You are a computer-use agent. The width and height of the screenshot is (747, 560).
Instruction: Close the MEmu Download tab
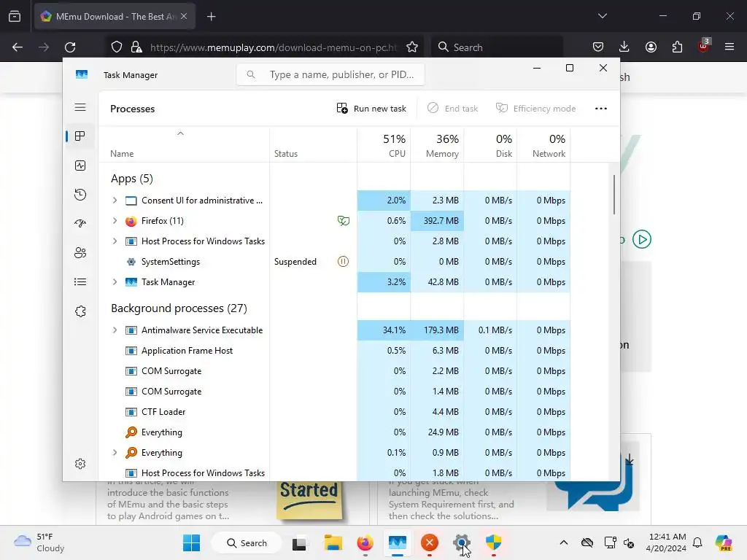[x=184, y=16]
